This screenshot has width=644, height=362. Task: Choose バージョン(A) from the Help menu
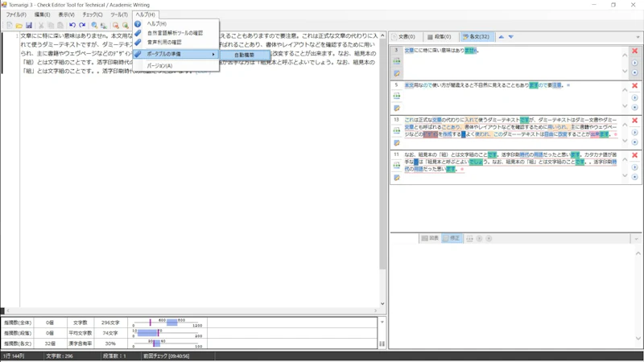tap(159, 66)
